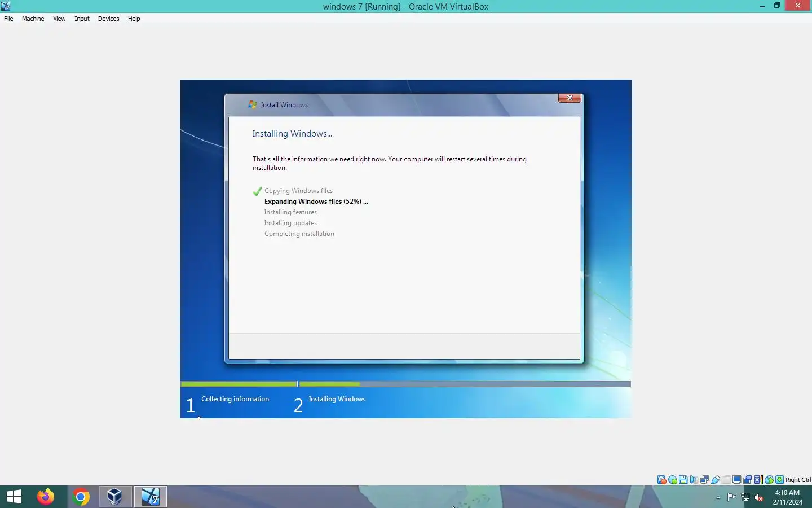Click the muted volume tray icon
812x508 pixels.
[759, 497]
